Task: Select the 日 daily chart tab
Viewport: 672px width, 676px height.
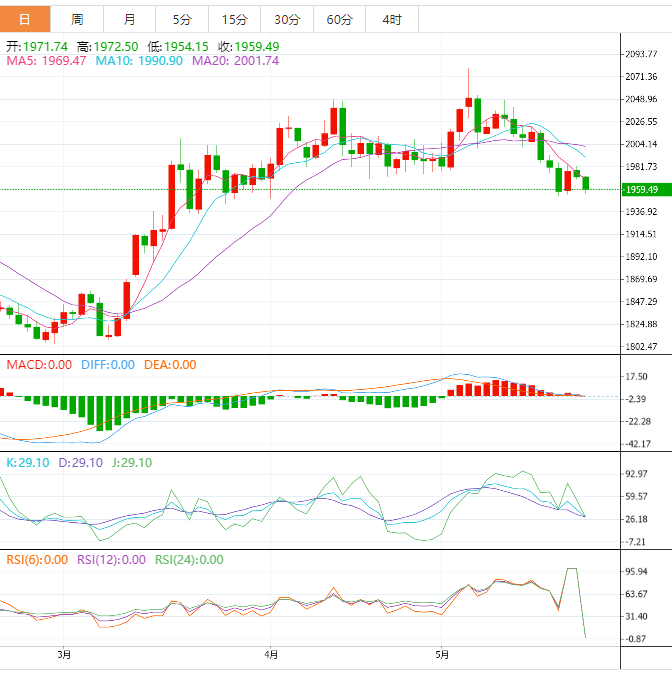Action: pyautogui.click(x=25, y=19)
